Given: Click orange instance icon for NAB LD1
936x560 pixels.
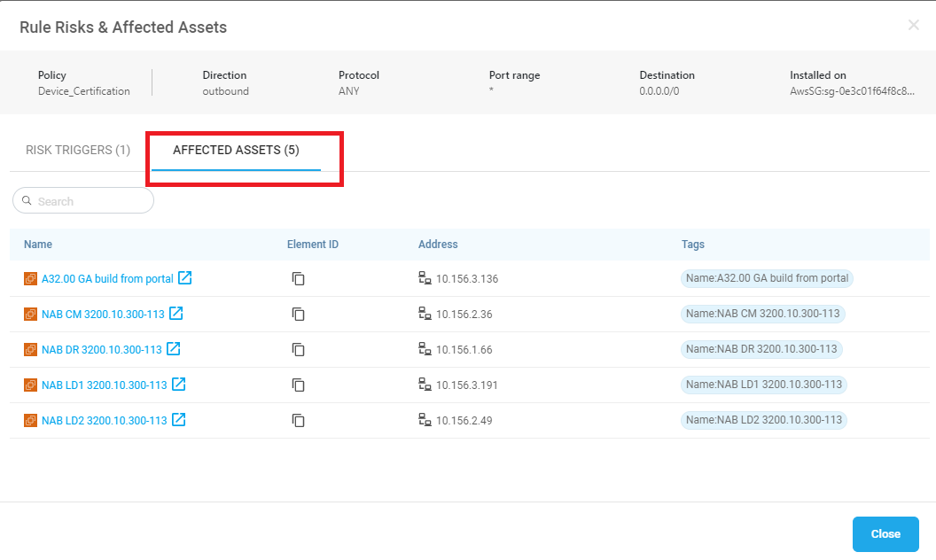Looking at the screenshot, I should 30,385.
